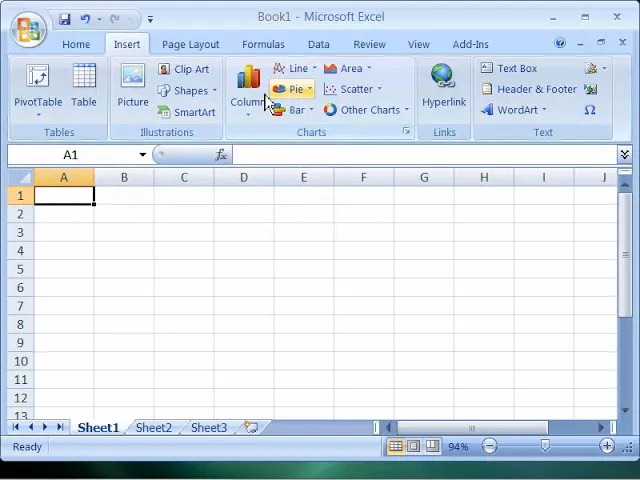Switch to Page Break Preview
The width and height of the screenshot is (640, 480).
pos(432,446)
